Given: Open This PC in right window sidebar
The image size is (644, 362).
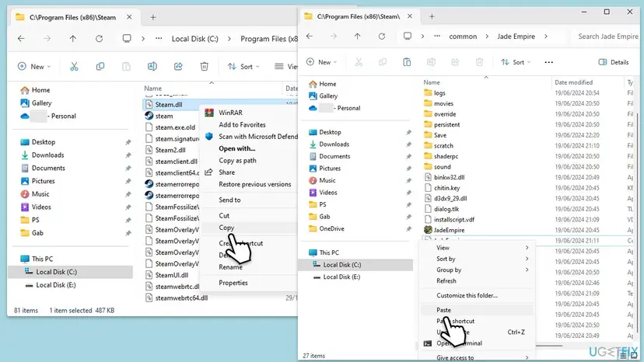Looking at the screenshot, I should pos(329,252).
